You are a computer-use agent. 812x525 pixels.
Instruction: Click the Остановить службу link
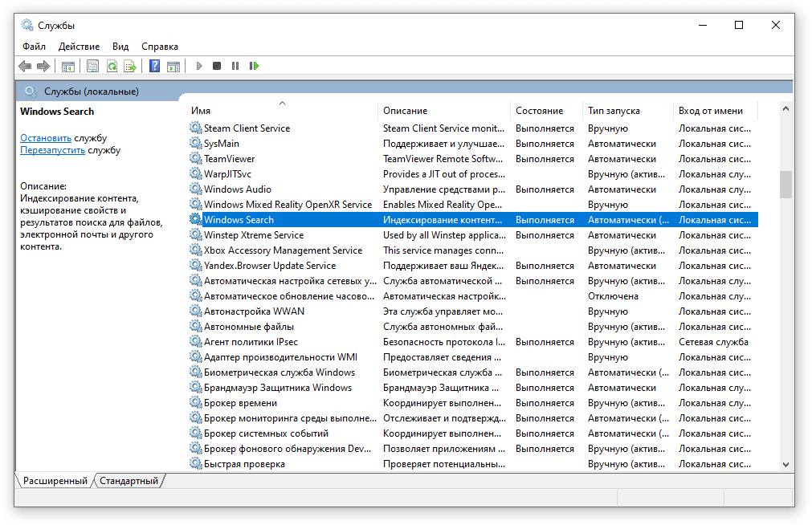(46, 138)
